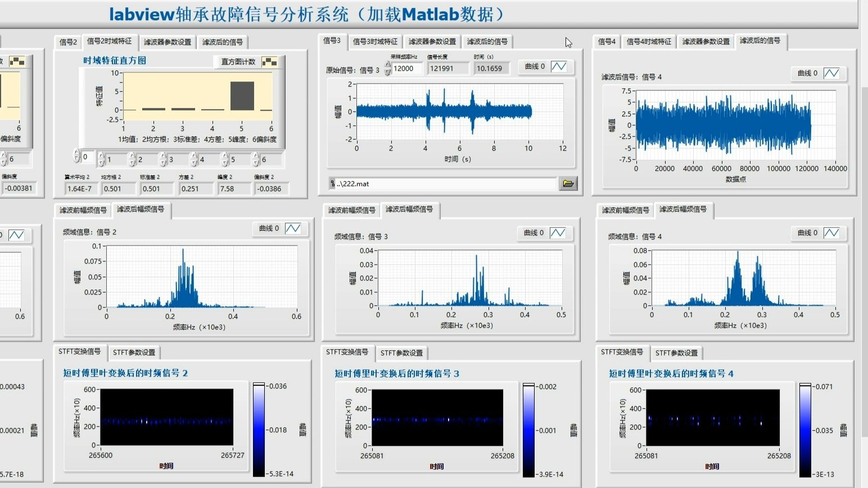Select the 信号3时域特征 tab
Viewport: 868px width, 488px height.
coord(375,42)
